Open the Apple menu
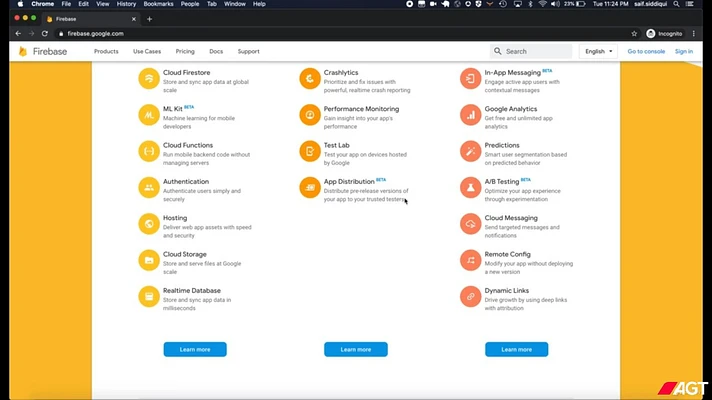Screen dimensions: 712x400 click(20, 4)
